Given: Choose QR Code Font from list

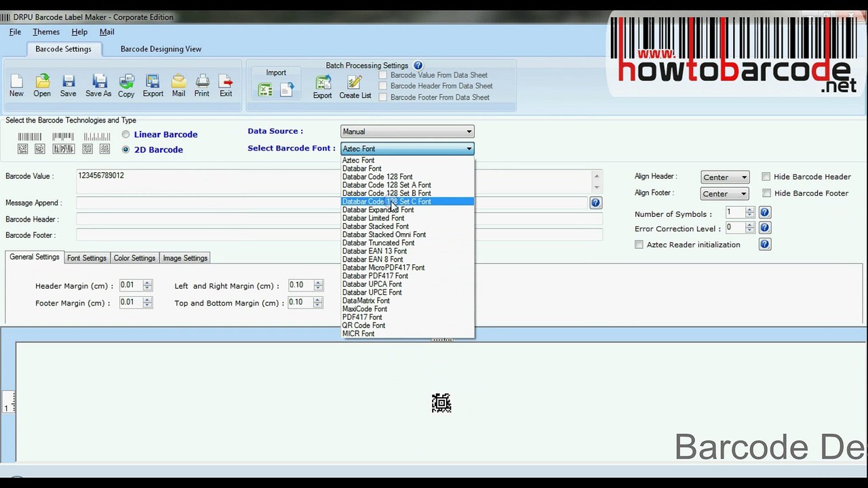Looking at the screenshot, I should (407, 325).
